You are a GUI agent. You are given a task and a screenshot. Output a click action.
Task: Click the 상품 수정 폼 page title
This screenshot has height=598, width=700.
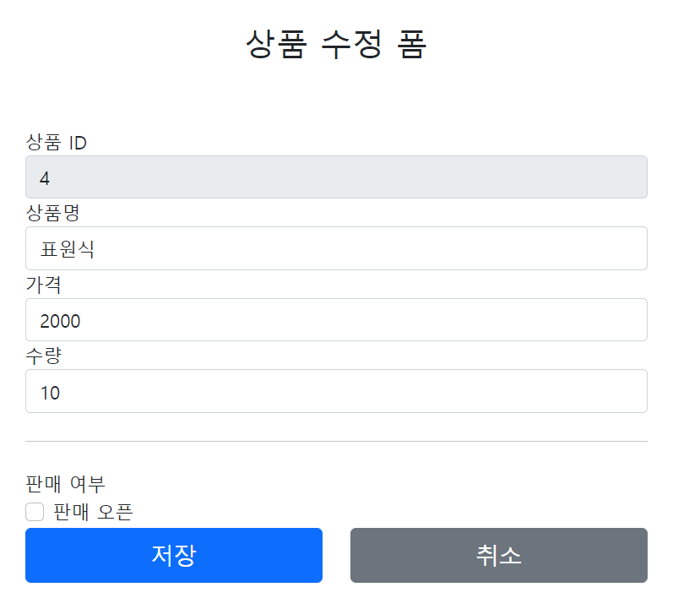coord(336,44)
